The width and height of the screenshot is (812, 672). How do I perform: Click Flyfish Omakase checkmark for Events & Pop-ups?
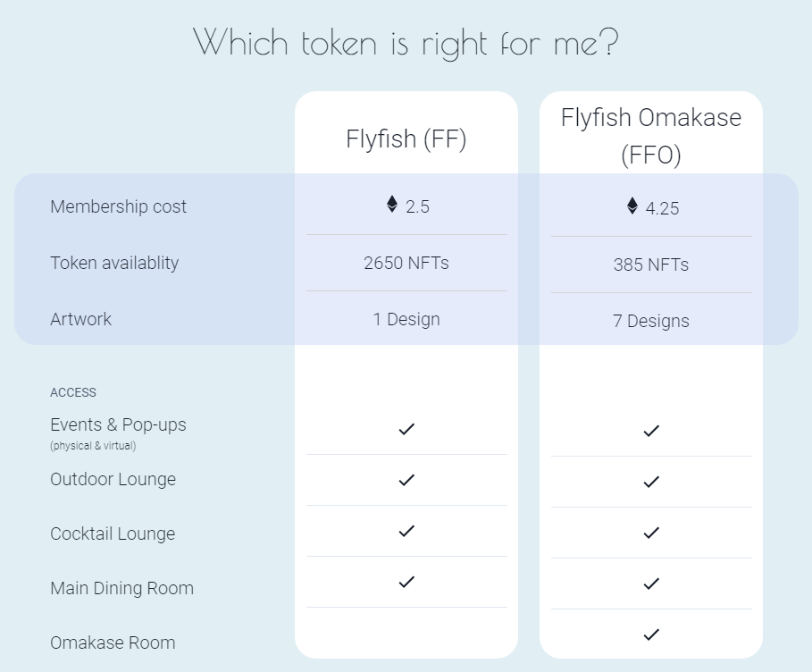coord(651,431)
